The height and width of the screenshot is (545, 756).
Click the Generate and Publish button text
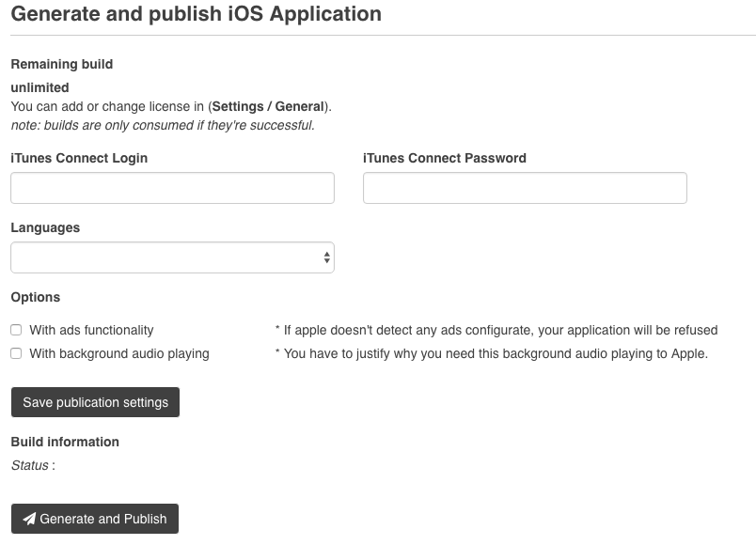[103, 519]
